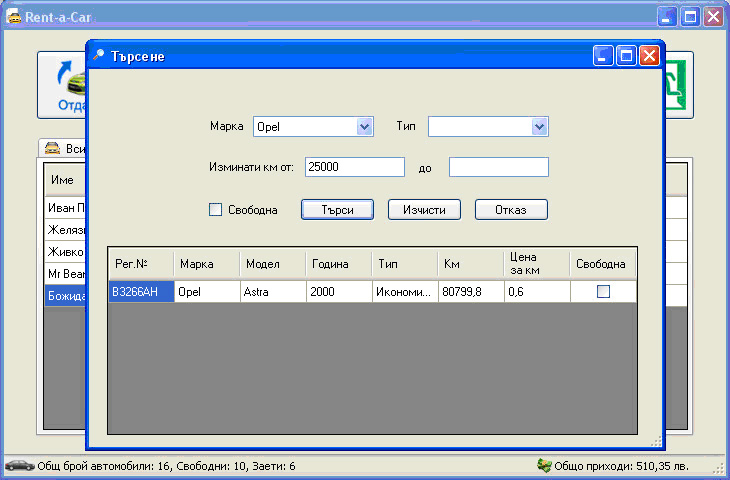This screenshot has height=480, width=730.
Task: Sort by Свободна column header
Action: click(603, 264)
